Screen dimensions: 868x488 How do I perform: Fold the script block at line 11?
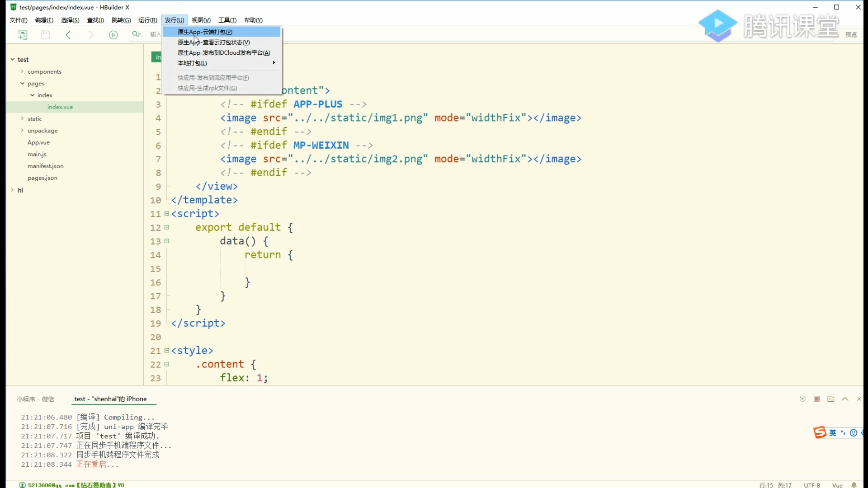point(167,214)
